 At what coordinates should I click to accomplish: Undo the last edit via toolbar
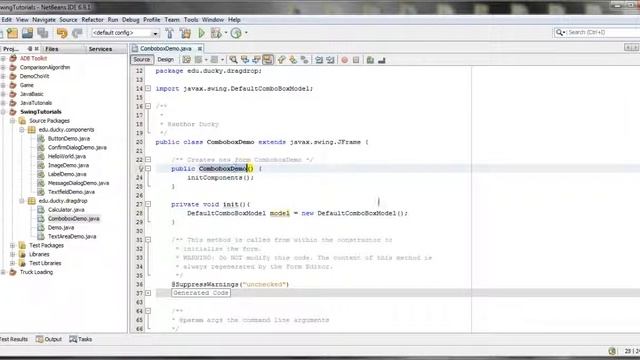pyautogui.click(x=62, y=33)
